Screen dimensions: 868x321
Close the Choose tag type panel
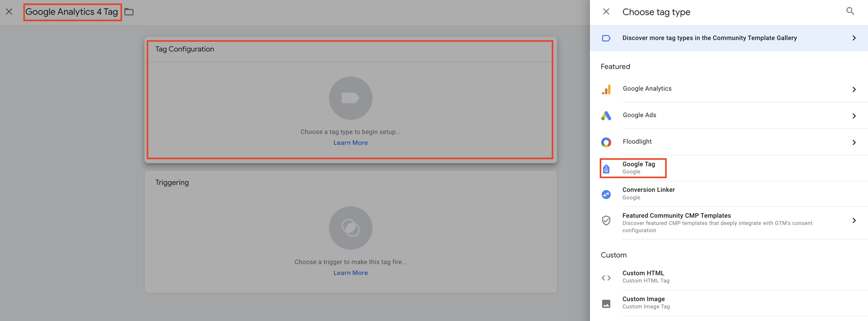[606, 12]
